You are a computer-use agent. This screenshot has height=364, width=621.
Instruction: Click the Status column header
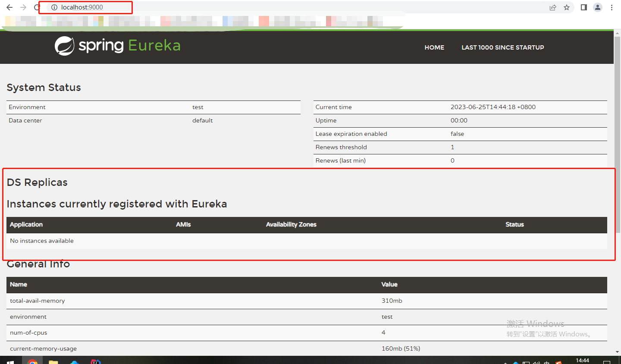point(514,225)
